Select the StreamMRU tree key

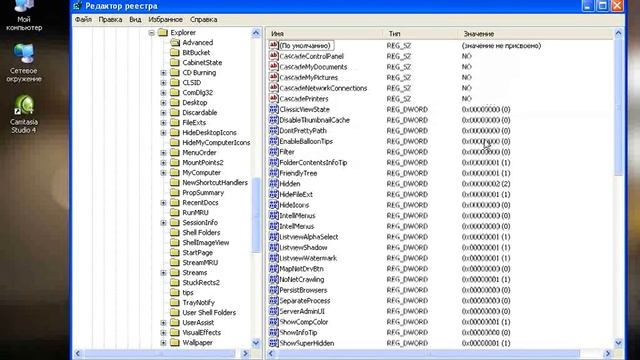click(200, 262)
